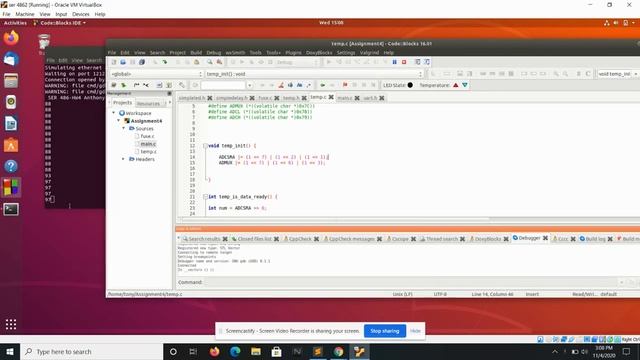Close the fuse.c editor tab

pyautogui.click(x=277, y=98)
